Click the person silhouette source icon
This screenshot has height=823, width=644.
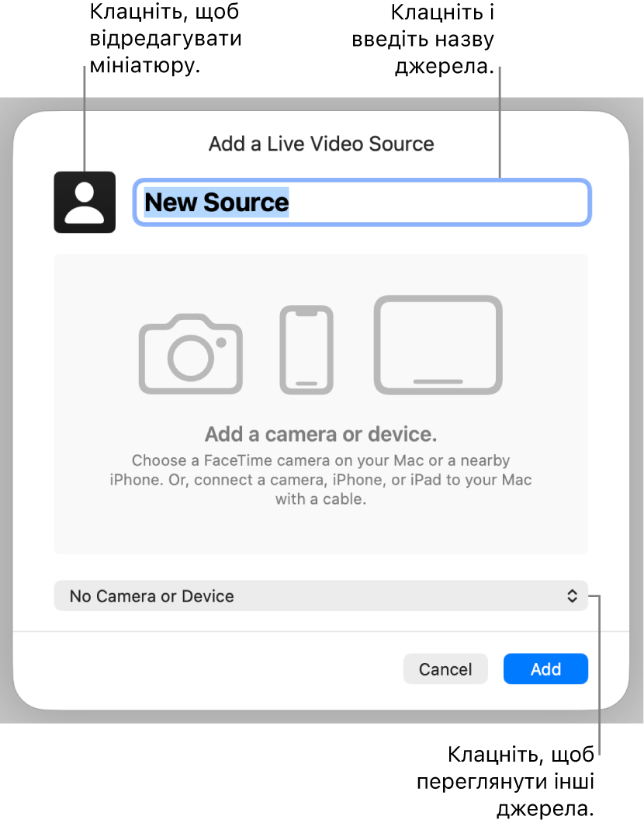pyautogui.click(x=85, y=202)
